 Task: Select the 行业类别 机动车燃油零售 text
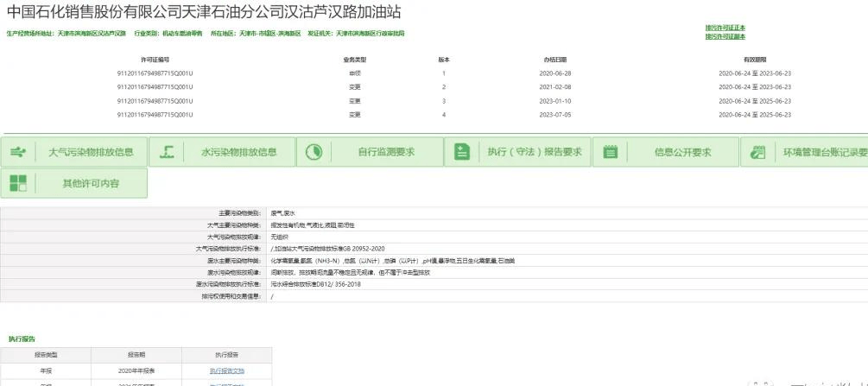pos(168,33)
